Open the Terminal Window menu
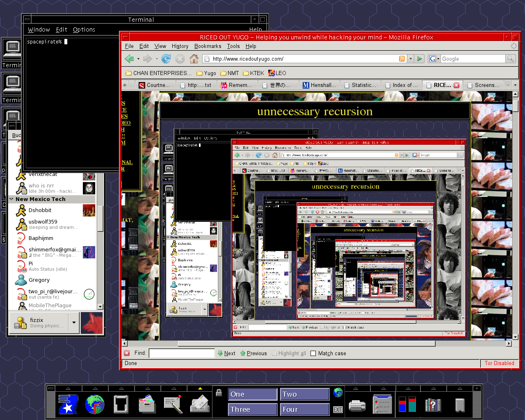Viewport: 525px width, 420px height. click(39, 30)
